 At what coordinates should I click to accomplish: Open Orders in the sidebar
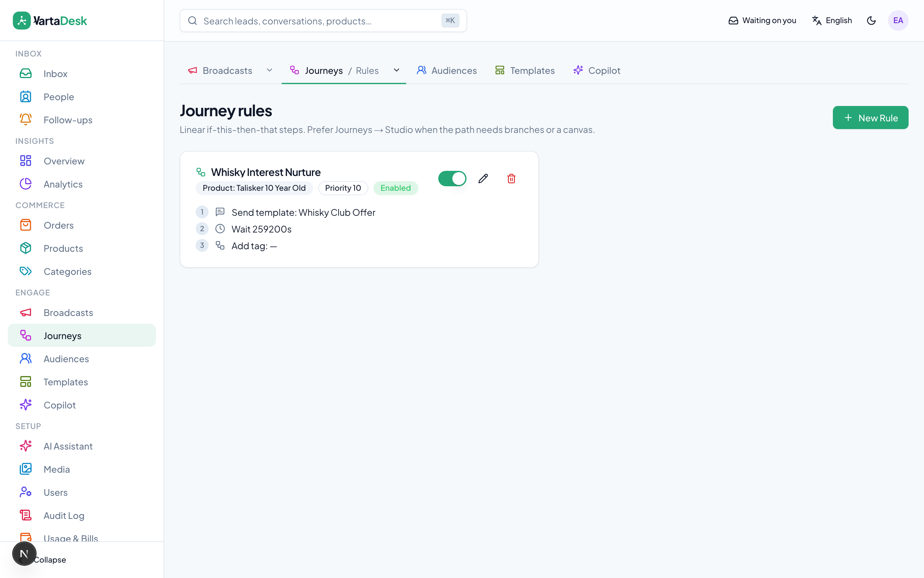click(x=82, y=225)
